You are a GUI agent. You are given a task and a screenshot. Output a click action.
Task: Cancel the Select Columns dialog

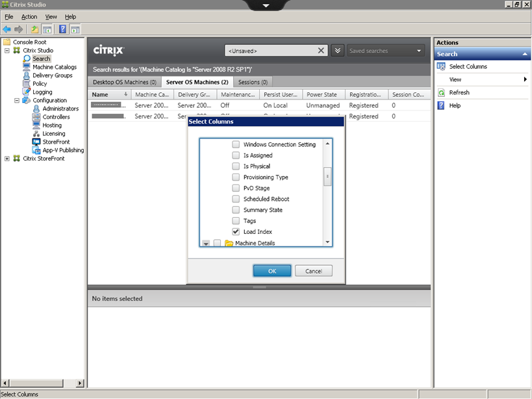pos(314,271)
